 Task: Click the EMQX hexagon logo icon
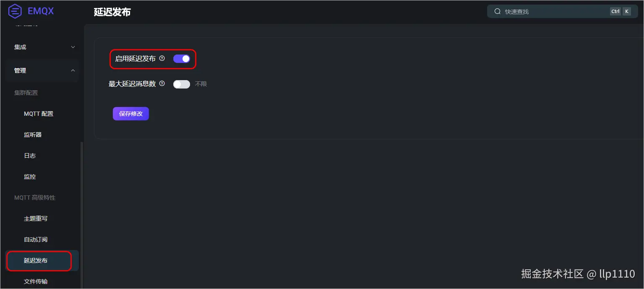15,11
